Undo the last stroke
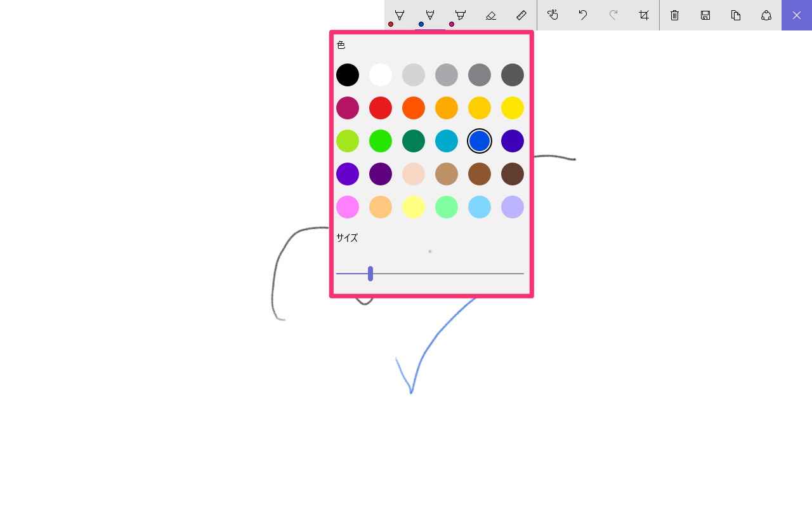Screen dimensions: 812x508 pos(583,15)
